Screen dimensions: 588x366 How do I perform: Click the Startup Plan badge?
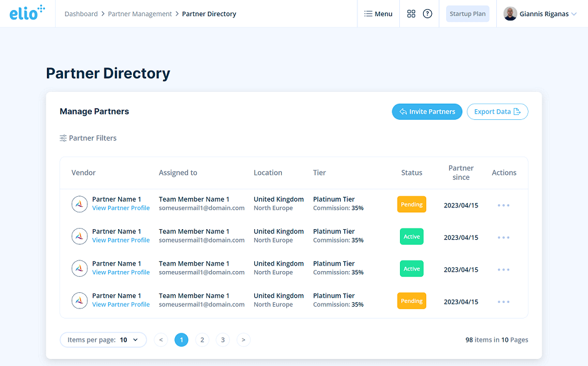click(x=467, y=13)
